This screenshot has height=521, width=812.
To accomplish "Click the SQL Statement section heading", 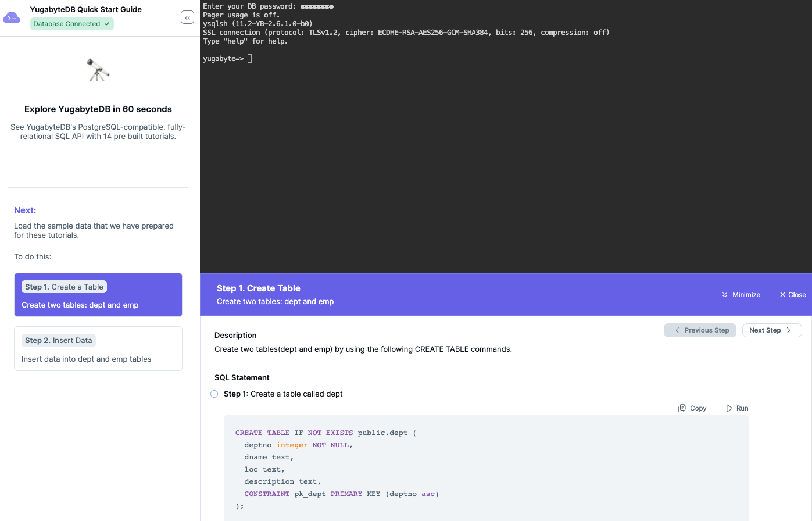I will coord(242,377).
